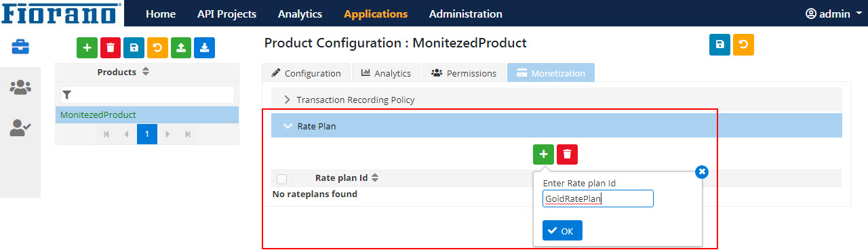
Task: Switch to the Permissions tab
Action: pos(464,73)
